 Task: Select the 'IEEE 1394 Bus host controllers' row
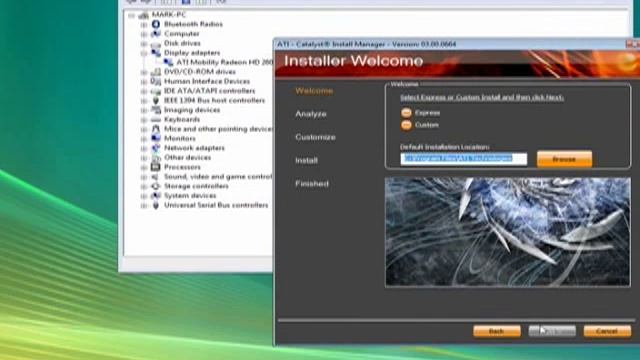click(214, 100)
